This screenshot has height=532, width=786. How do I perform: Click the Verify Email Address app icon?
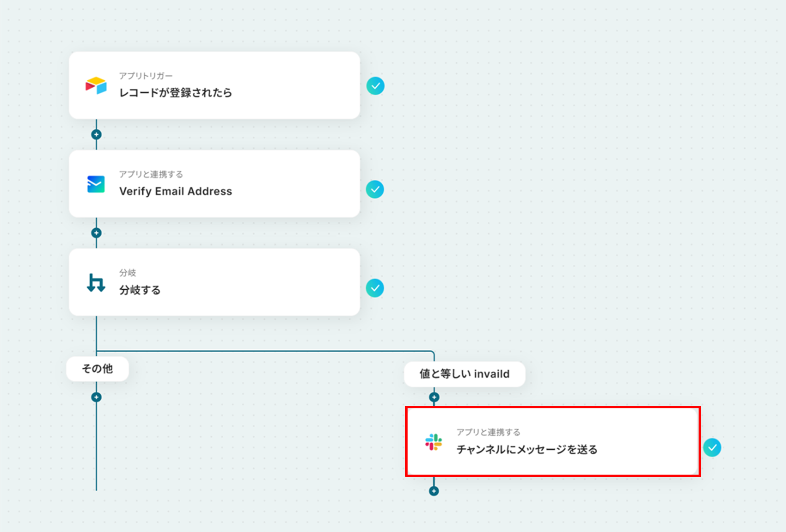pos(96,184)
